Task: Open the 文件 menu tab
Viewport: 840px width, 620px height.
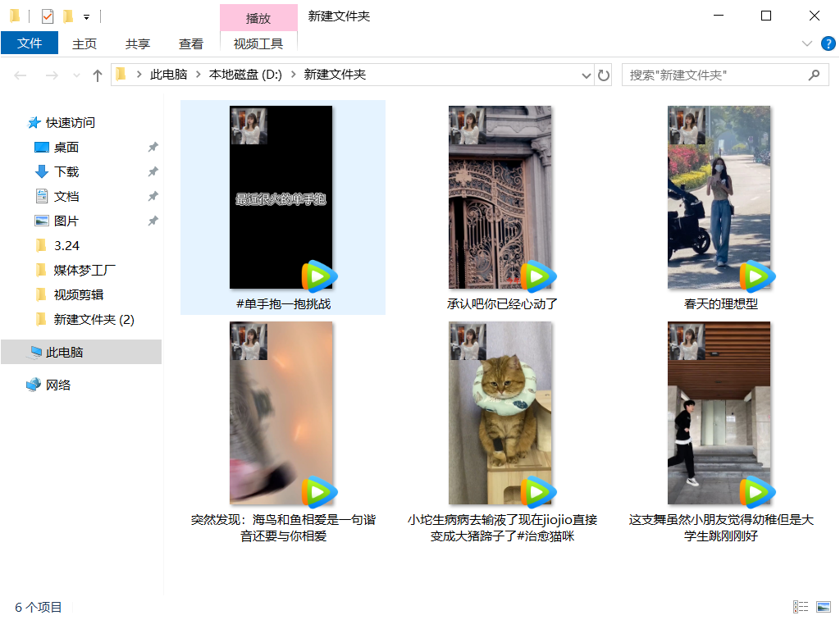Action: [30, 43]
